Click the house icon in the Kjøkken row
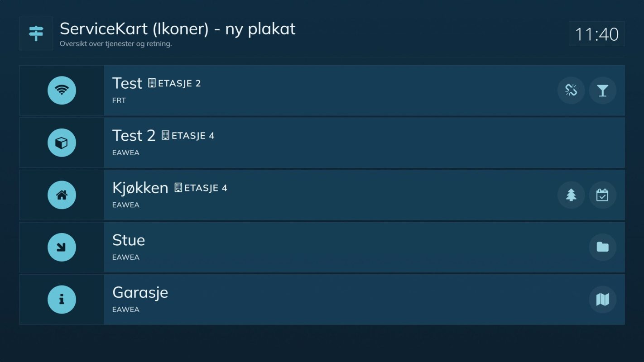The height and width of the screenshot is (362, 644). [x=62, y=195]
